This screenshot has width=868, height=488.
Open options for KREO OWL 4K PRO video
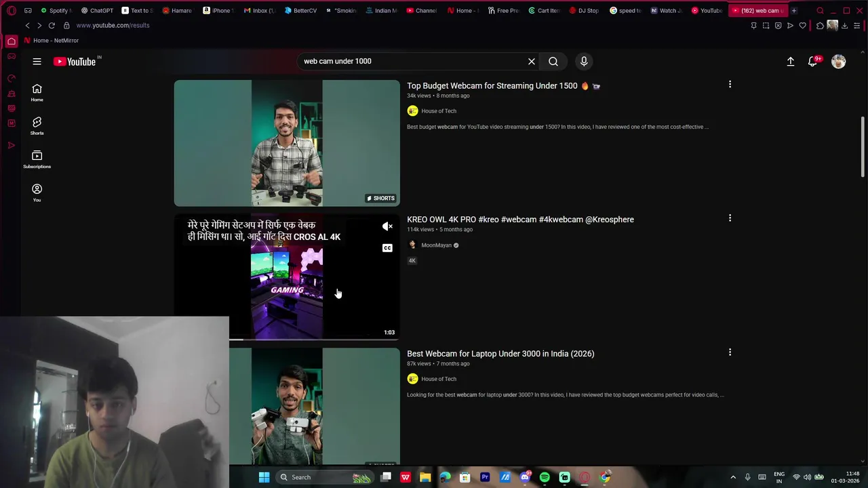tap(730, 218)
